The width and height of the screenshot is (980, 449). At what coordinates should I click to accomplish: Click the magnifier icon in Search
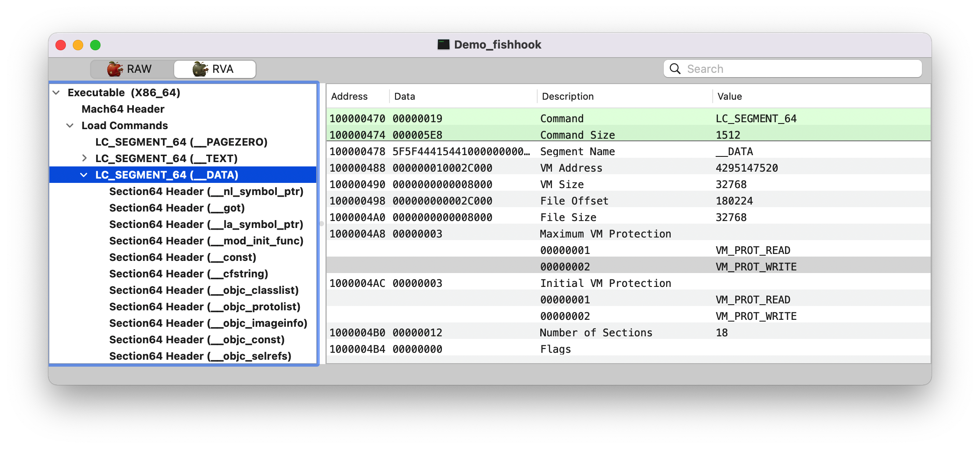tap(675, 69)
